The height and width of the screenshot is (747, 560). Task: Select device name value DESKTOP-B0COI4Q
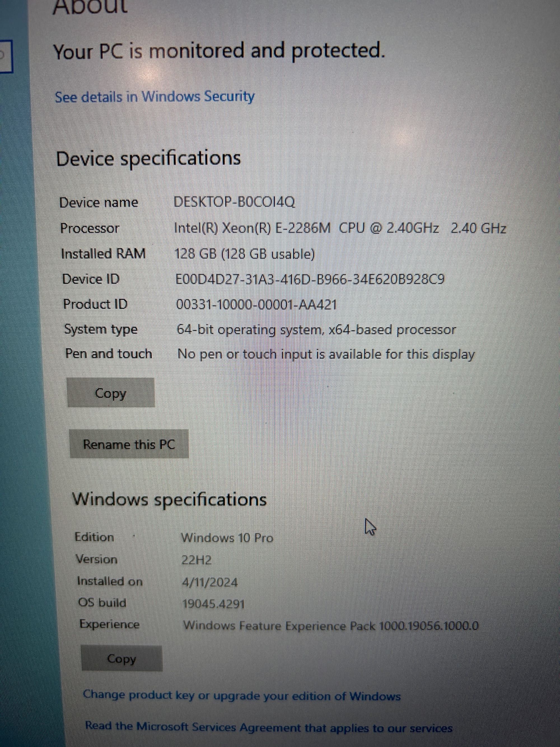[x=234, y=202]
